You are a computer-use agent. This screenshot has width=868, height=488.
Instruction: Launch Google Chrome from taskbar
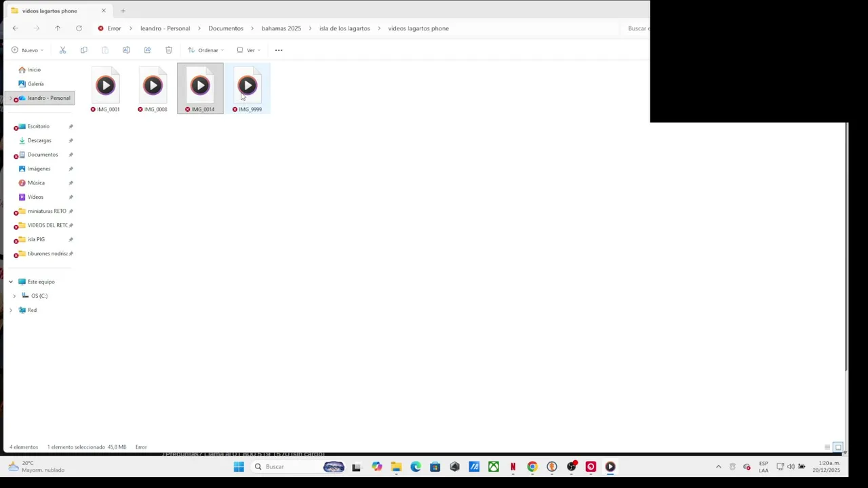(532, 466)
